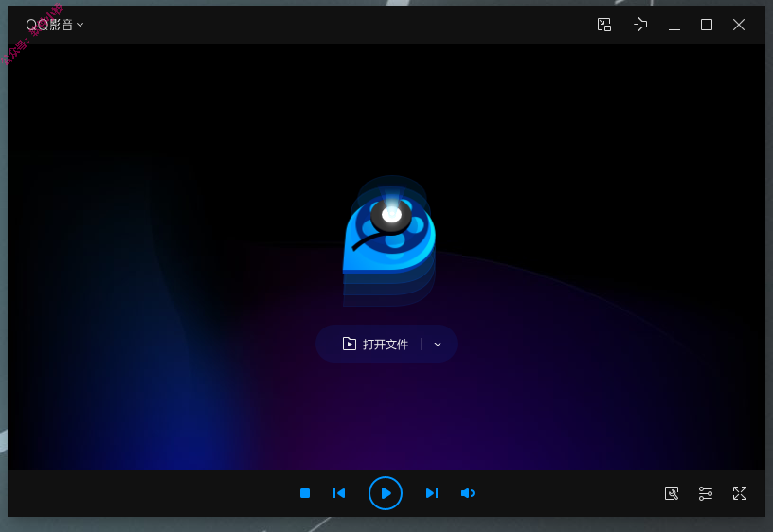Viewport: 773px width, 532px height.
Task: Click the 打开文件 button
Action: tap(375, 344)
